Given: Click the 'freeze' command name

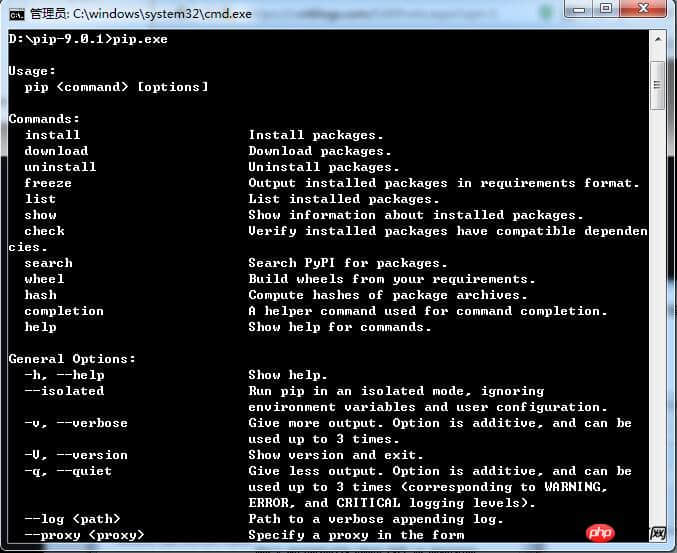Looking at the screenshot, I should [x=48, y=183].
